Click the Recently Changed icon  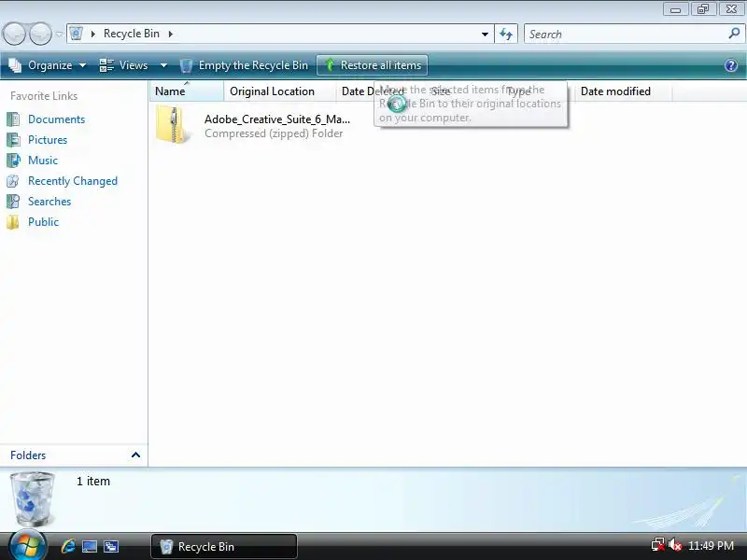pos(13,181)
